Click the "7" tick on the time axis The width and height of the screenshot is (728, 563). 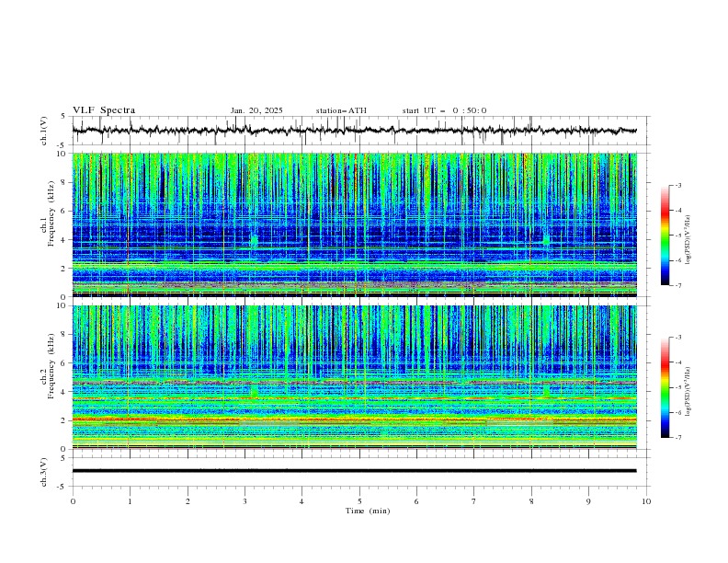tap(474, 501)
